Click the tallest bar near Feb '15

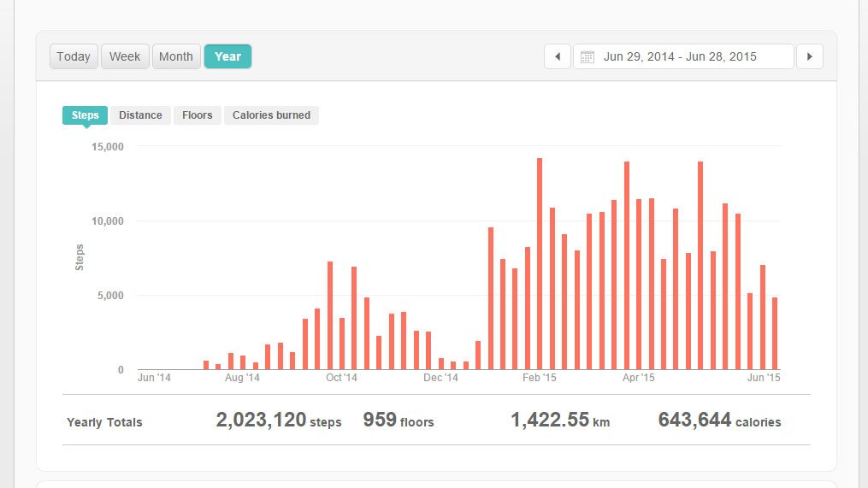(x=540, y=264)
